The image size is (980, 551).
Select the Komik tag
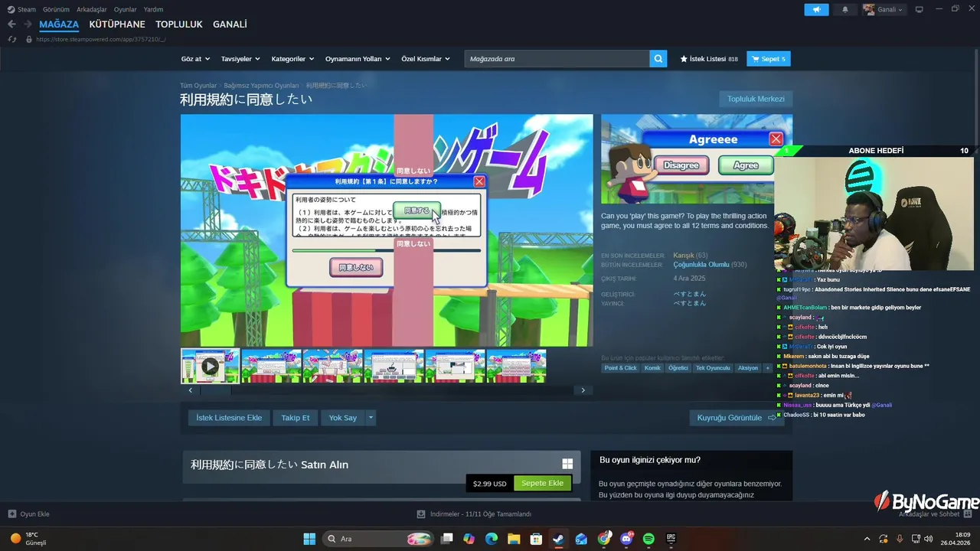point(652,368)
